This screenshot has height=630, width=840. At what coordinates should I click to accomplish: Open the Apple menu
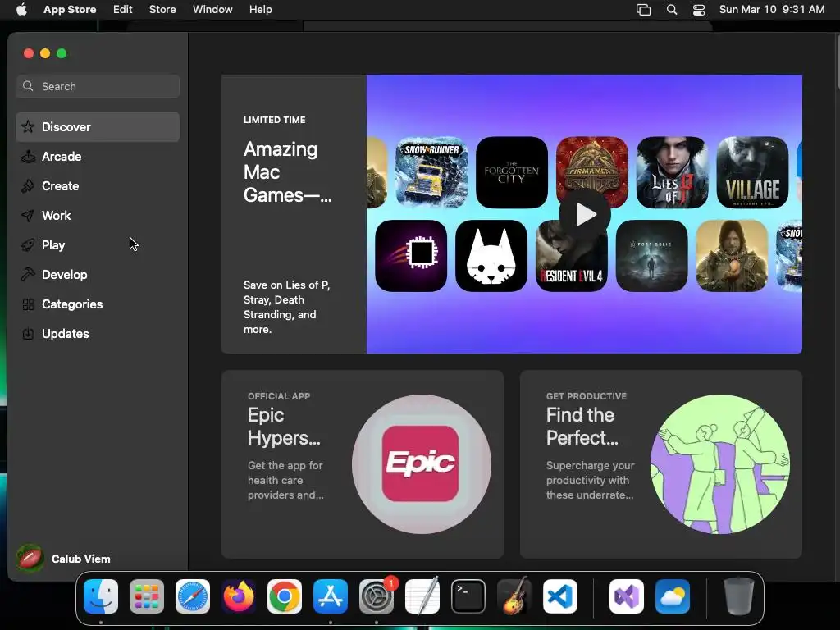[21, 10]
